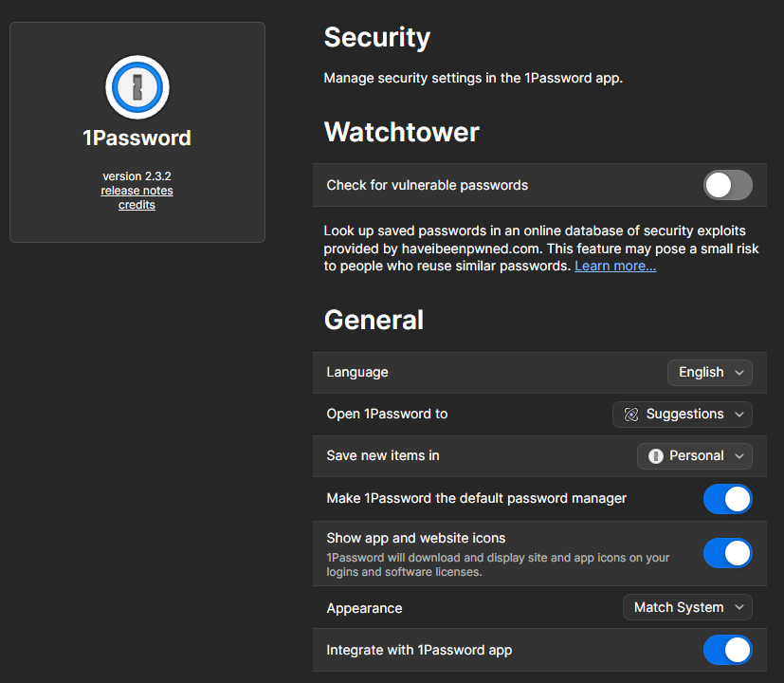The height and width of the screenshot is (683, 784).
Task: Click the Personal vault icon
Action: tap(655, 455)
